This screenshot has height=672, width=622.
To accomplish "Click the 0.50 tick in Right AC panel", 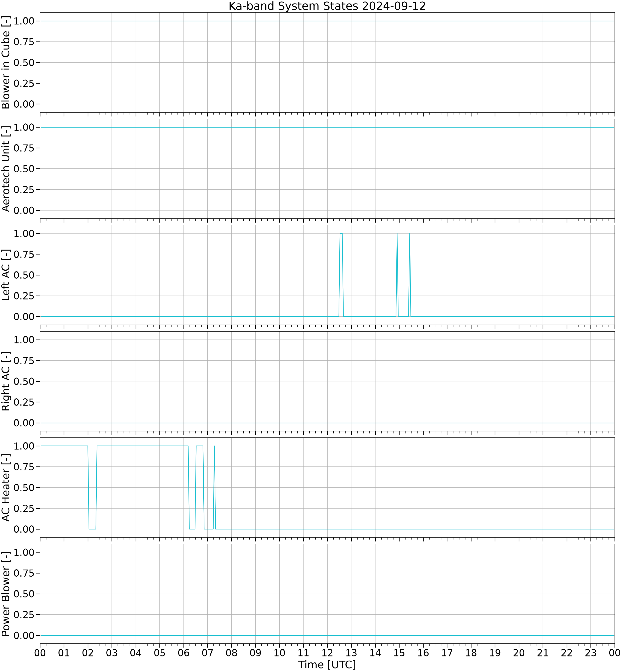I will (x=24, y=381).
